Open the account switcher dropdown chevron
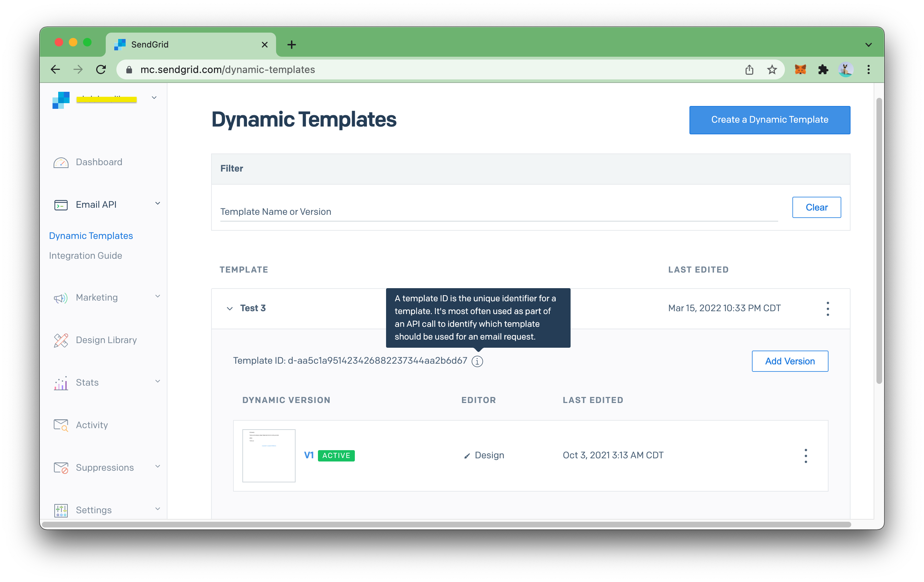924x582 pixels. pos(154,98)
